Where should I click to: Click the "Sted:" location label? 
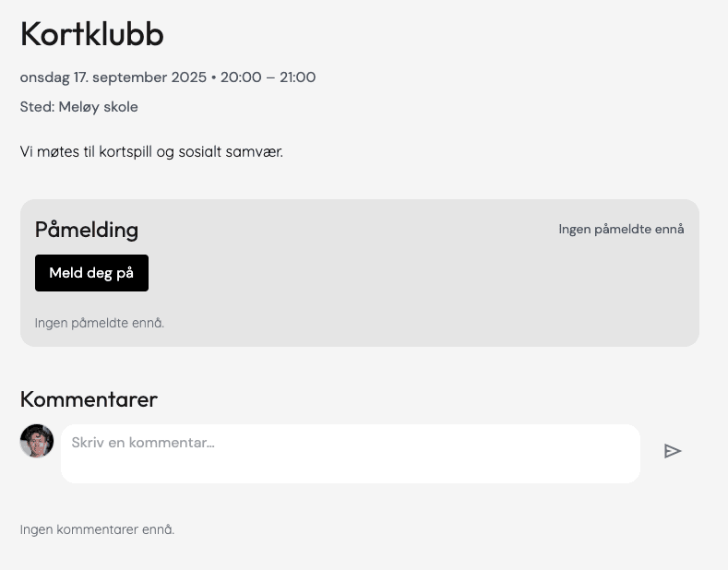point(37,107)
